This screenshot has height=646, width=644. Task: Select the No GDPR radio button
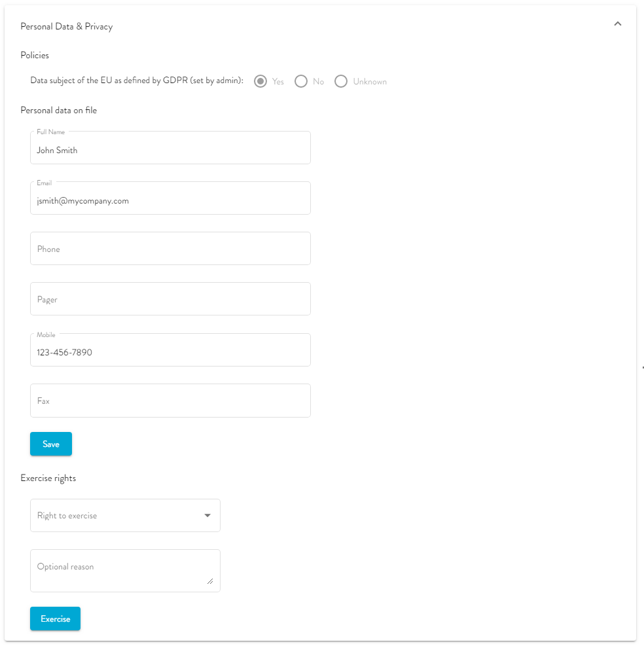pos(301,82)
